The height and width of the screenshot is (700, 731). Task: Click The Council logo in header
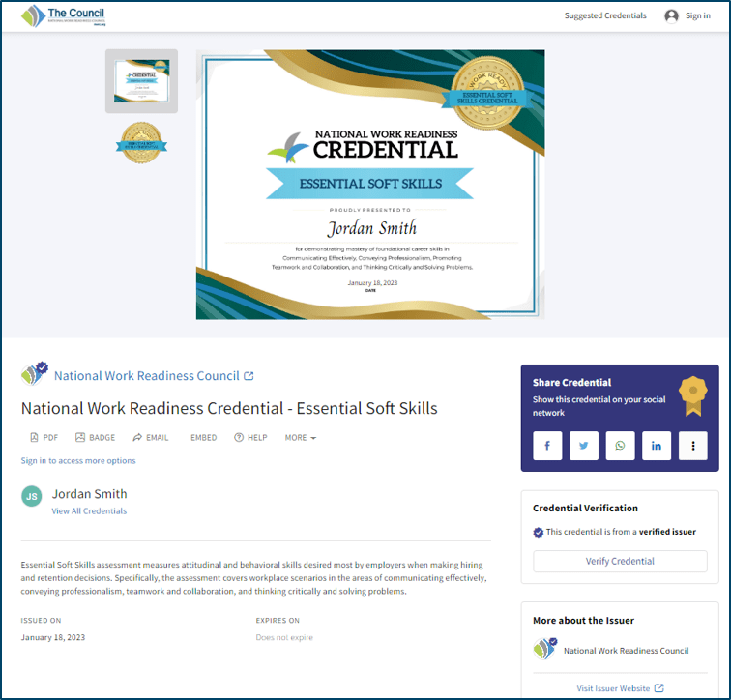pyautogui.click(x=63, y=16)
